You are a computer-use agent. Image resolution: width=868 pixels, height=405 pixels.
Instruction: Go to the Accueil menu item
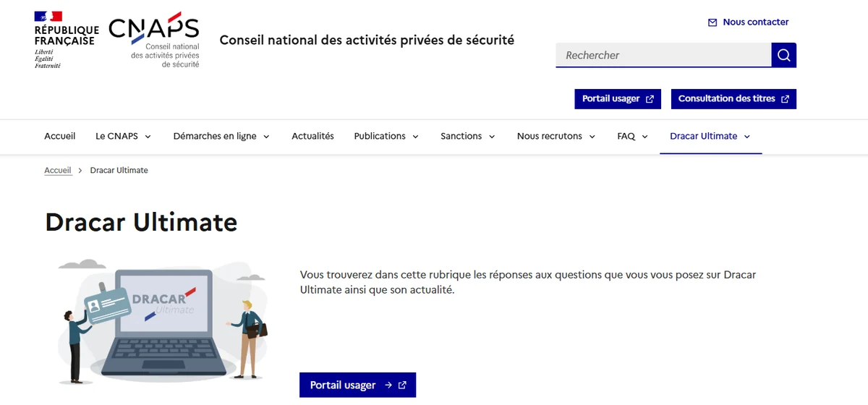click(x=60, y=136)
